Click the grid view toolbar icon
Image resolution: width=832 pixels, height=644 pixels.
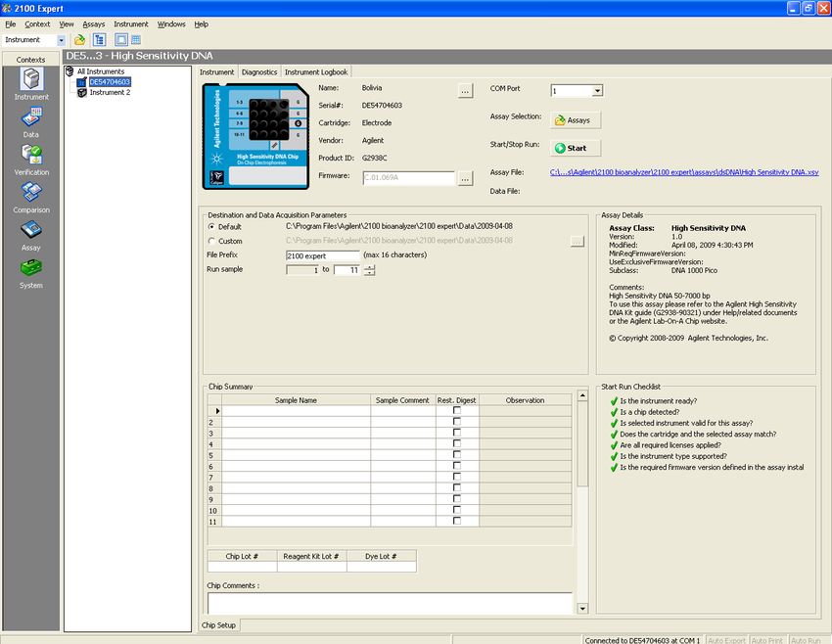click(x=136, y=40)
